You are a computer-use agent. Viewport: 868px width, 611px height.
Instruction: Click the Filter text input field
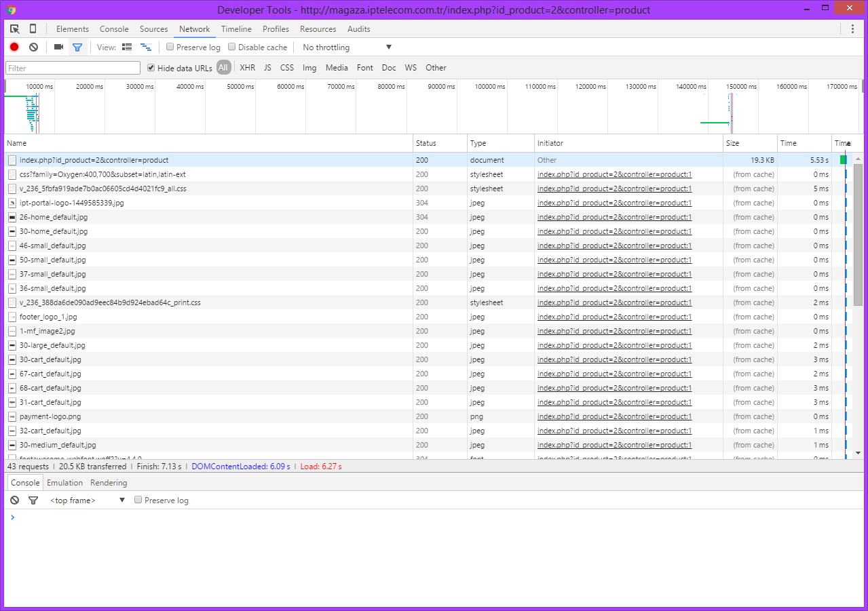(x=73, y=68)
